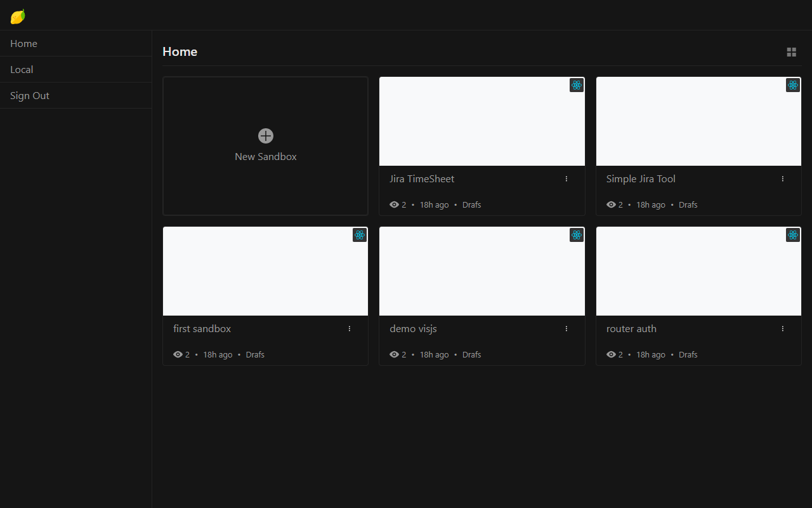The height and width of the screenshot is (508, 812).
Task: Click the views eye icon on demo visjs
Action: click(394, 354)
